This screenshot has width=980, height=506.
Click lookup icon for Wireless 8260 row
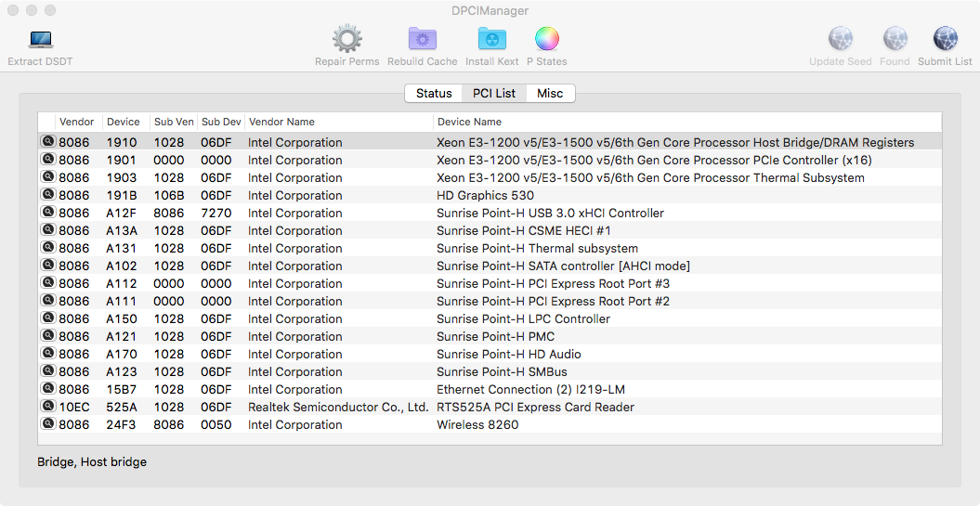click(47, 424)
